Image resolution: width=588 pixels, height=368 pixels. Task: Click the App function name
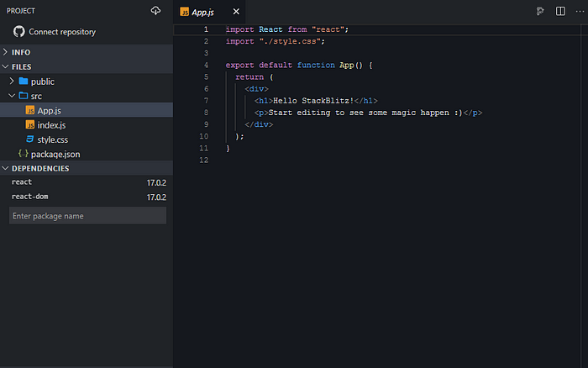[346, 65]
